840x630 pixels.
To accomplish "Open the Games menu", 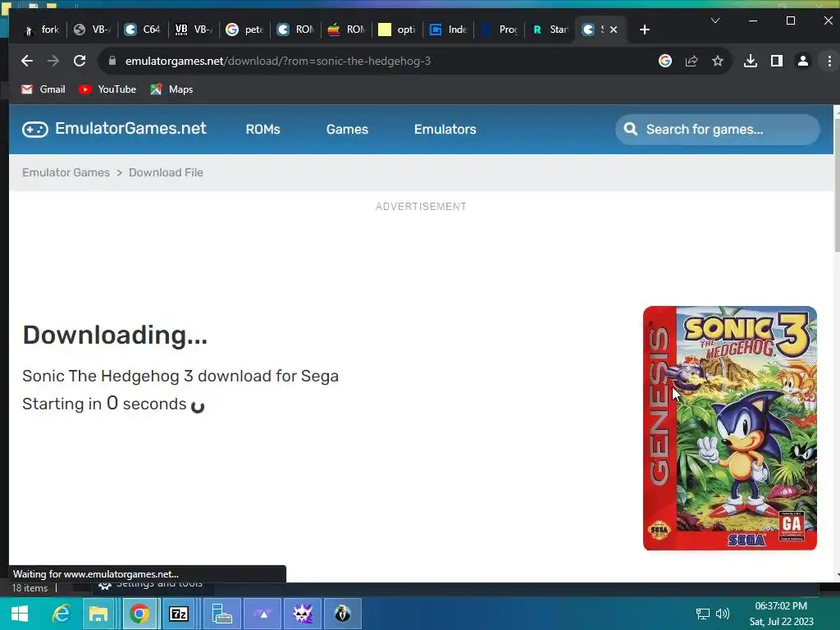I will pos(347,129).
